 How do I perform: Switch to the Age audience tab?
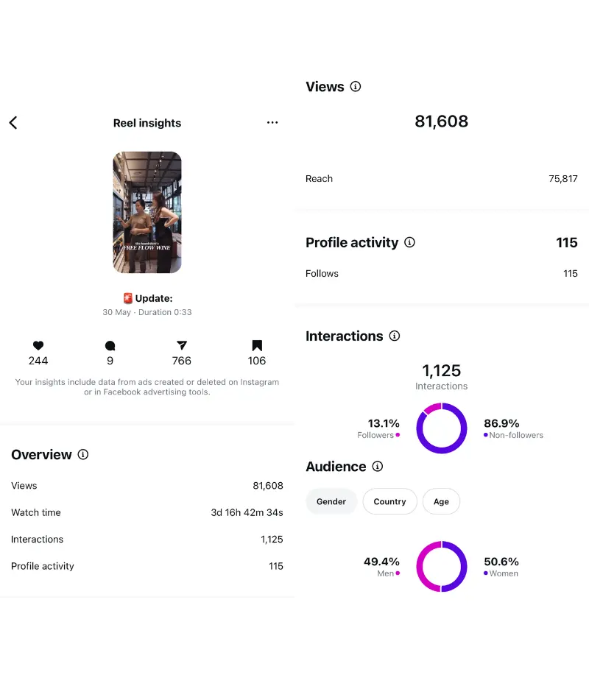tap(441, 501)
